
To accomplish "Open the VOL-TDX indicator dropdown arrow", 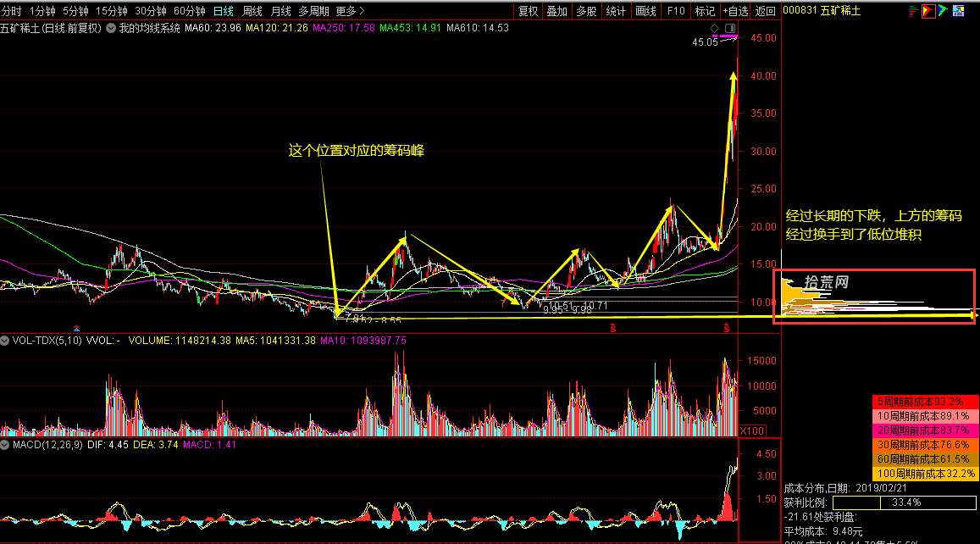I will 5,341.
